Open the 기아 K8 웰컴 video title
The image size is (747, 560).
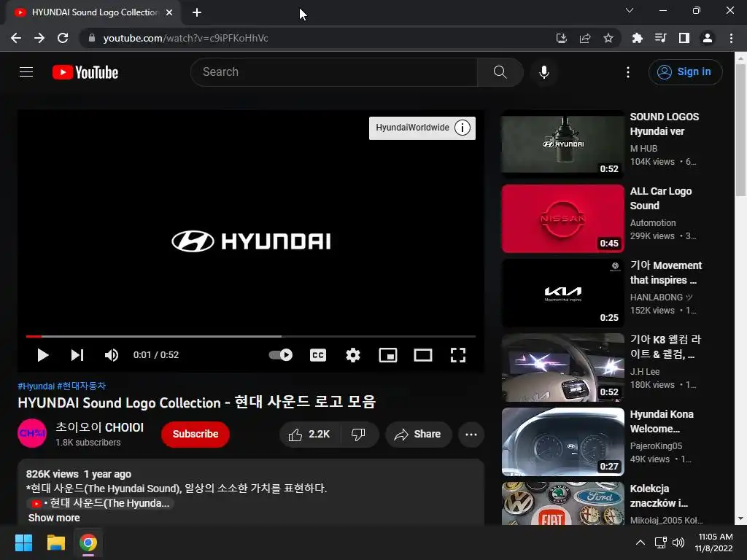click(665, 346)
